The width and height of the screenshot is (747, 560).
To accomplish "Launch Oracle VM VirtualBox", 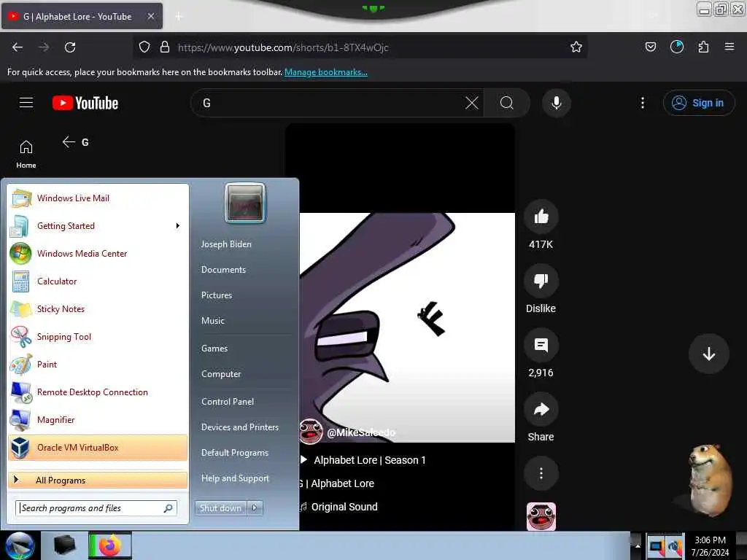I will tap(98, 448).
